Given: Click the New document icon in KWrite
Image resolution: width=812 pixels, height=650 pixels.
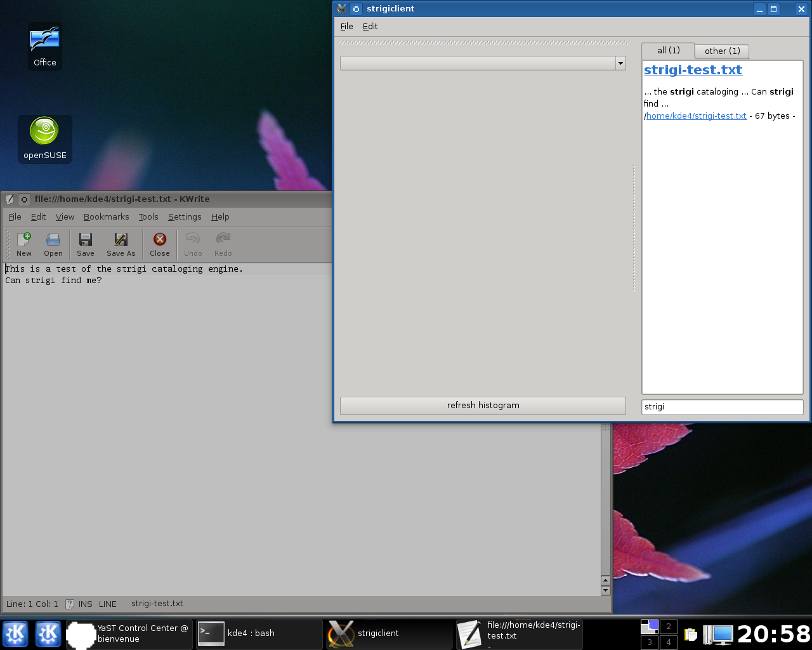Looking at the screenshot, I should click(x=24, y=244).
